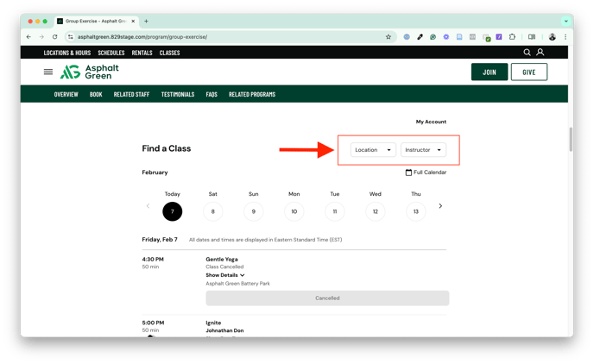Click the browser forward arrow
The height and width of the screenshot is (364, 594).
pyautogui.click(x=41, y=37)
